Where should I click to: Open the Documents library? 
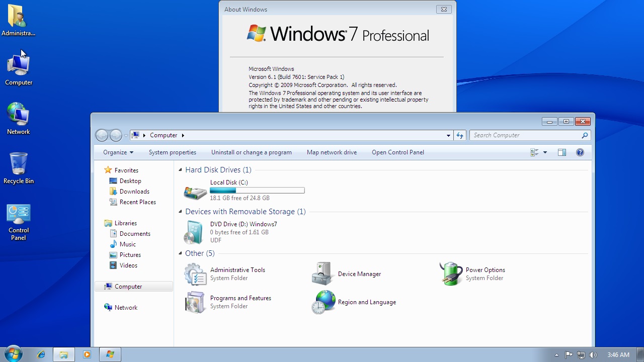(135, 234)
